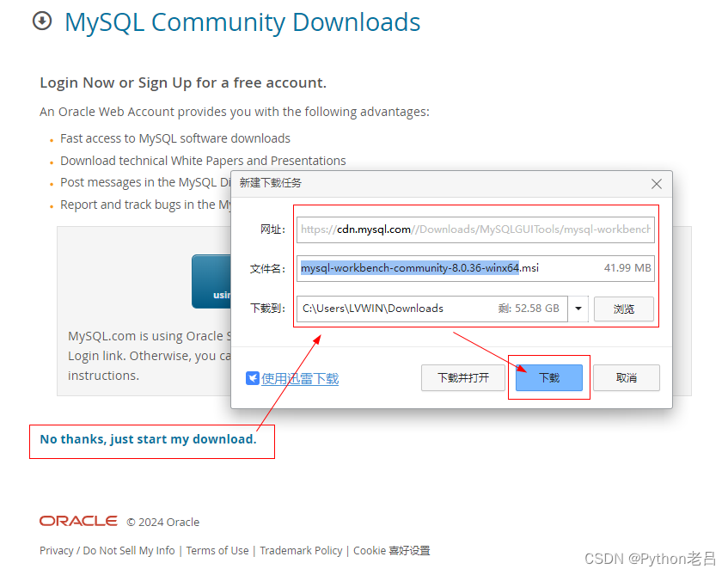The width and height of the screenshot is (728, 575).
Task: Click the Xunlei bird icon in the dialog
Action: (253, 378)
